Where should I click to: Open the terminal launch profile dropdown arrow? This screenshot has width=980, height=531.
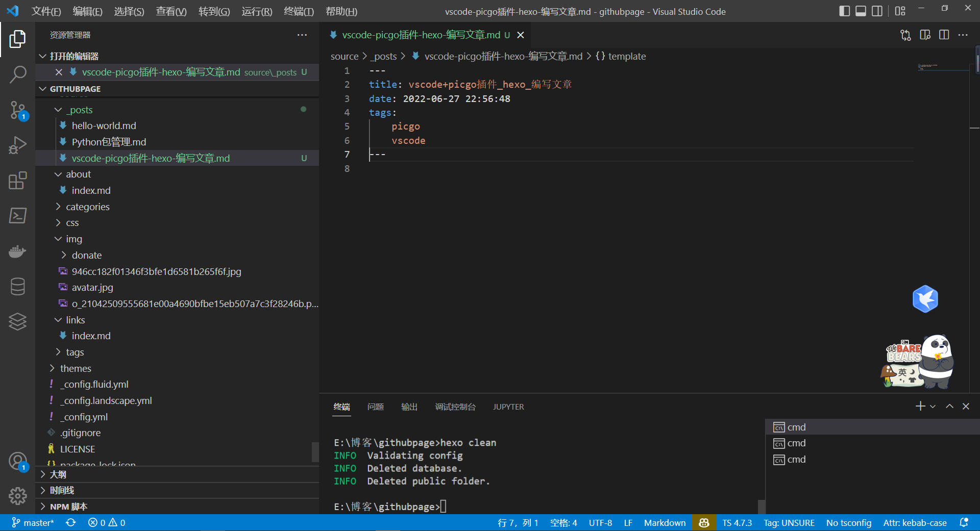click(933, 407)
